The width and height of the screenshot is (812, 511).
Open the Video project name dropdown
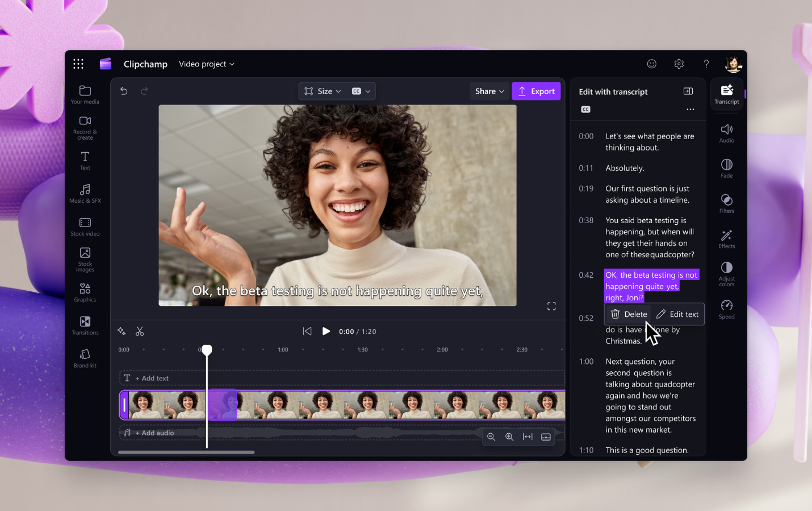pyautogui.click(x=207, y=64)
